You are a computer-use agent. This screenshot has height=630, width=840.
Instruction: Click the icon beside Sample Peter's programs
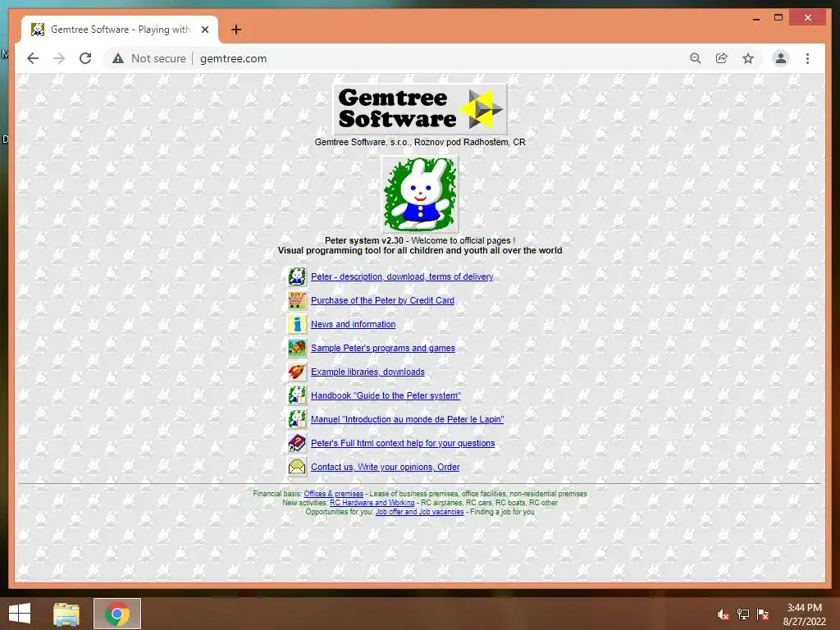(297, 348)
